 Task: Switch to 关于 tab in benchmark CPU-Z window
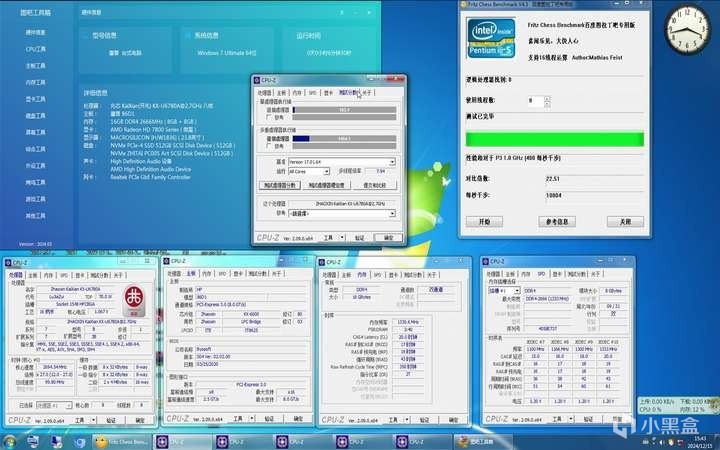[367, 93]
